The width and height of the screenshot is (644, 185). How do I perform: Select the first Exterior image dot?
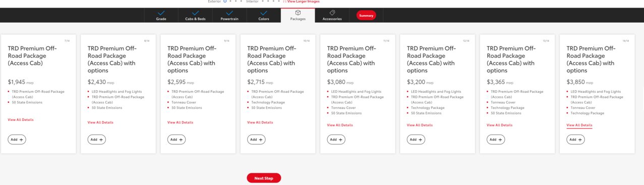[225, 2]
